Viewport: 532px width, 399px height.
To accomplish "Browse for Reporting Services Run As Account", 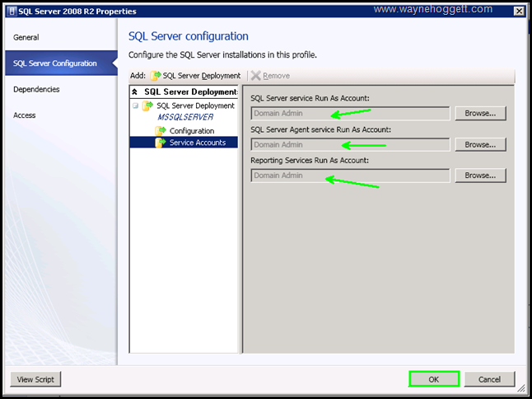I will (480, 176).
